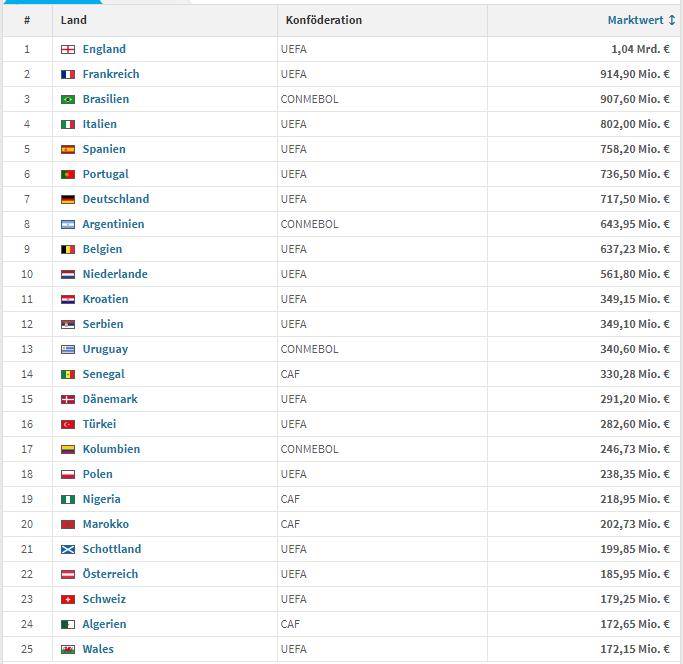683x664 pixels.
Task: Click the Schweiz flag icon
Action: (x=68, y=599)
